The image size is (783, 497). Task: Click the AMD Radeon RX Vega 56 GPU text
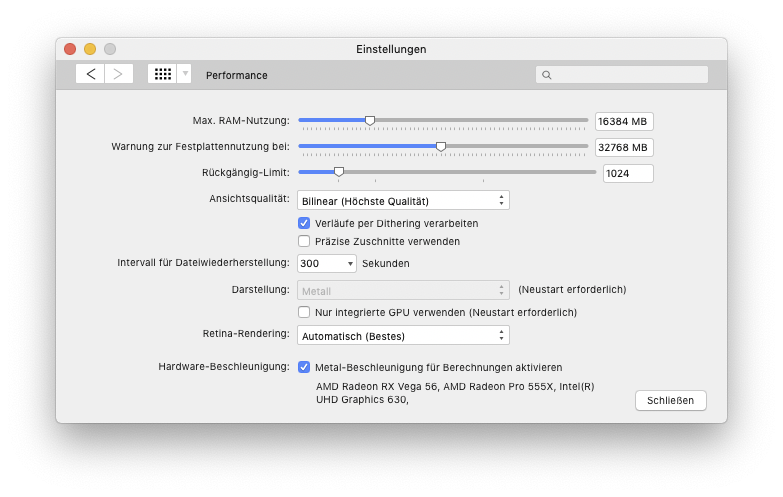377,387
